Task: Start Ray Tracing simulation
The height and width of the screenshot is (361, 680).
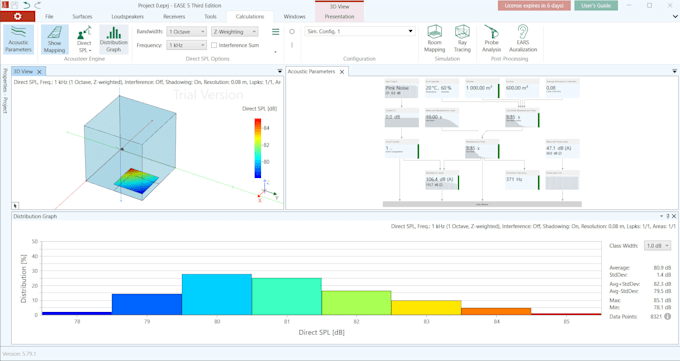Action: pyautogui.click(x=462, y=39)
